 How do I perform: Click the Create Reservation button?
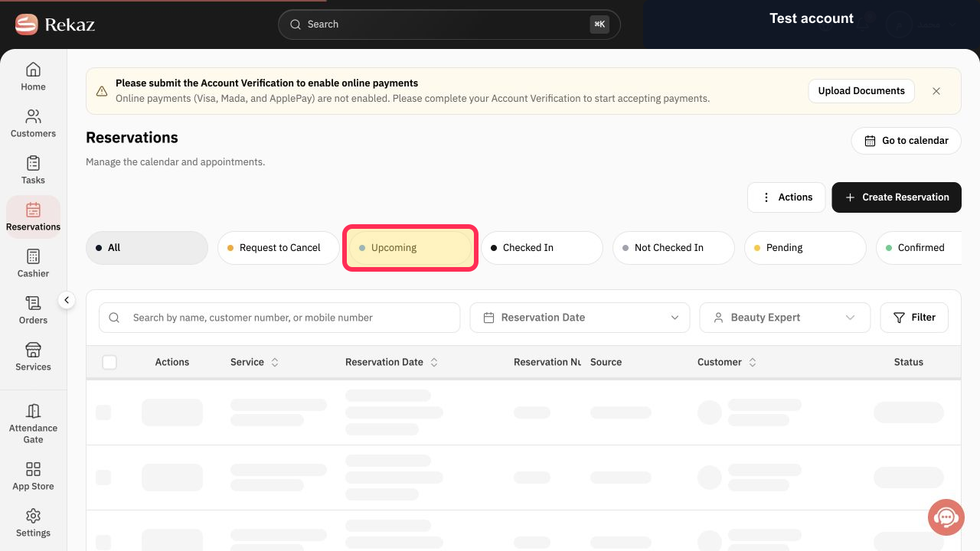[x=897, y=197]
